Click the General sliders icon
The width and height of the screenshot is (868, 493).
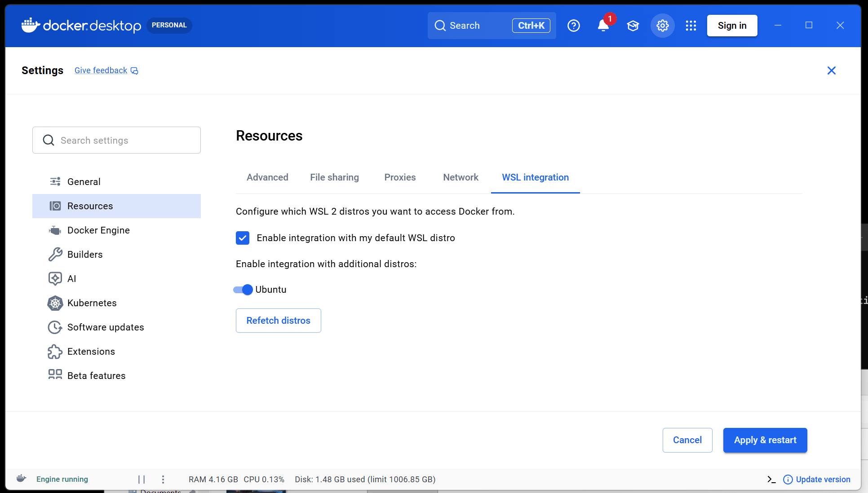pos(55,181)
